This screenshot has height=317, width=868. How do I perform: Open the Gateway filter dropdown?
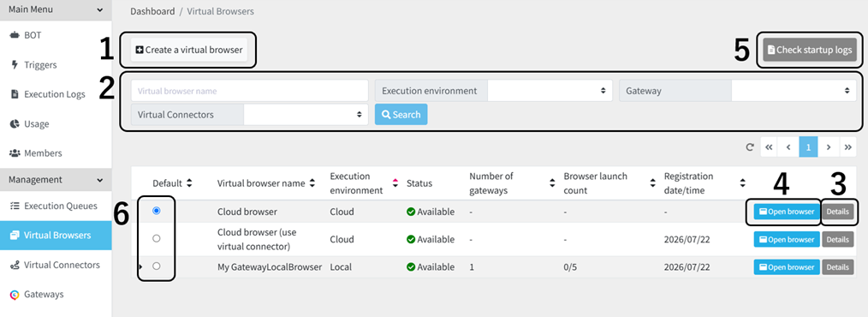(x=794, y=90)
